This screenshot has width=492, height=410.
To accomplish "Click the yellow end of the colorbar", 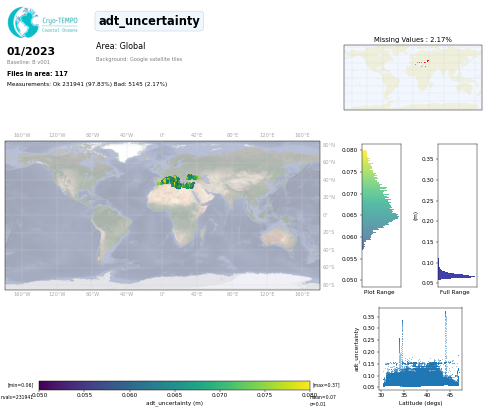I will coord(305,385).
